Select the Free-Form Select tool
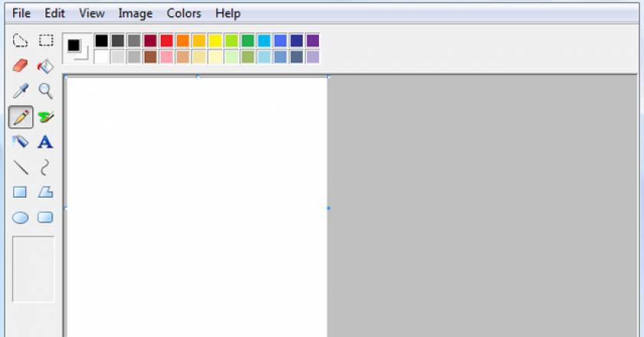The width and height of the screenshot is (644, 337). (x=20, y=41)
